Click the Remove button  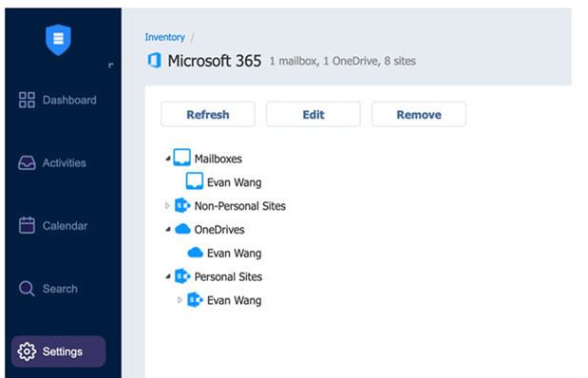[419, 114]
